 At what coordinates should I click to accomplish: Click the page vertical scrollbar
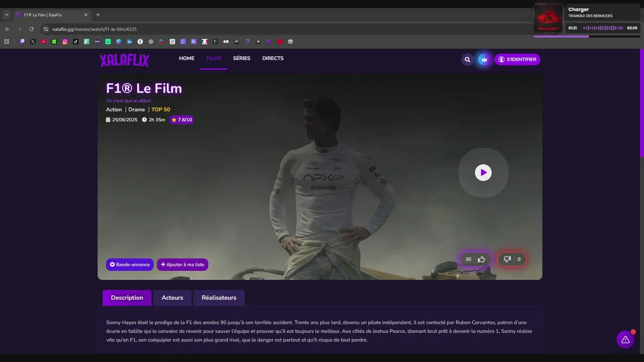(641, 103)
